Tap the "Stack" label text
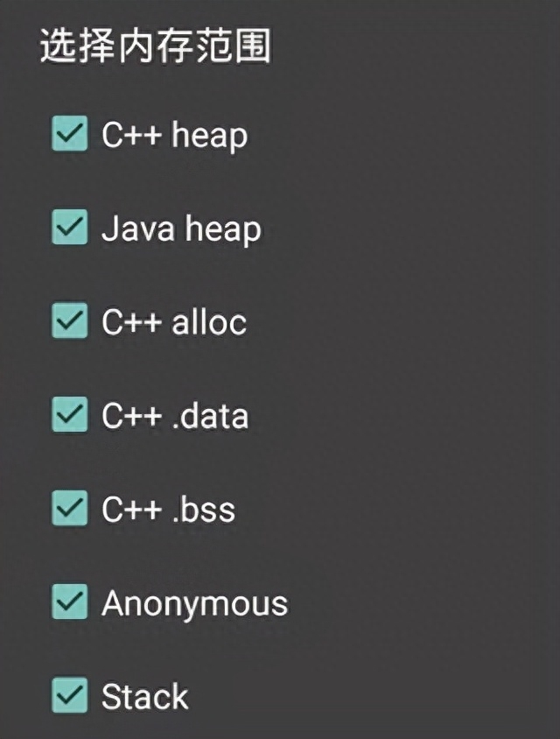 (144, 697)
